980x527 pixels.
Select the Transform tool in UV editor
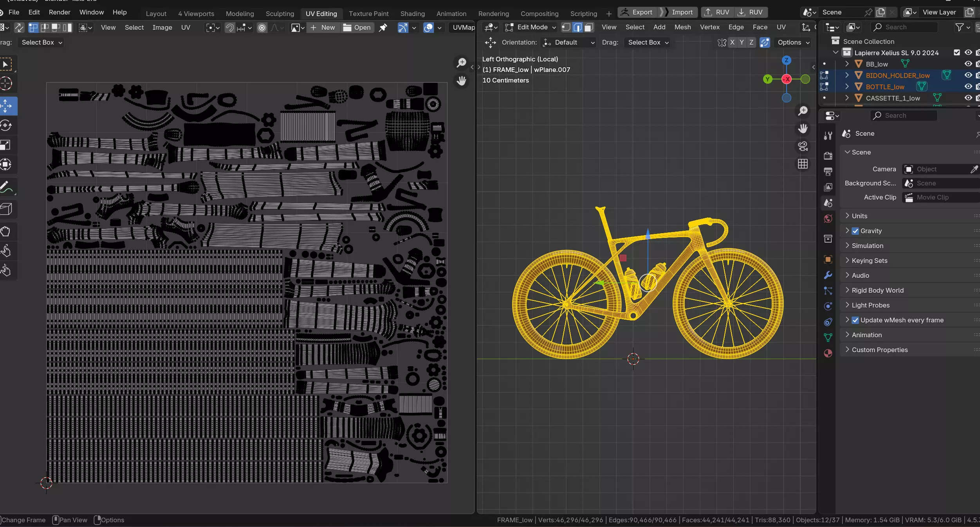click(5, 164)
